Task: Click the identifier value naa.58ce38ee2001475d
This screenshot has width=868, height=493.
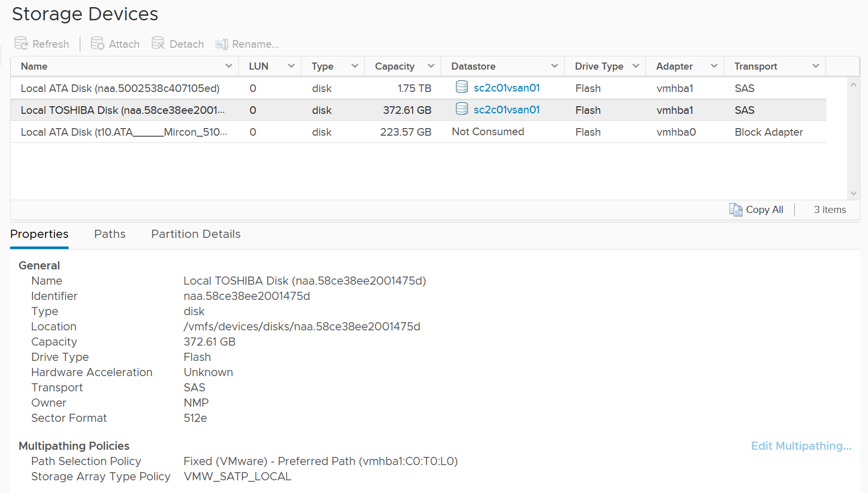Action: tap(246, 296)
